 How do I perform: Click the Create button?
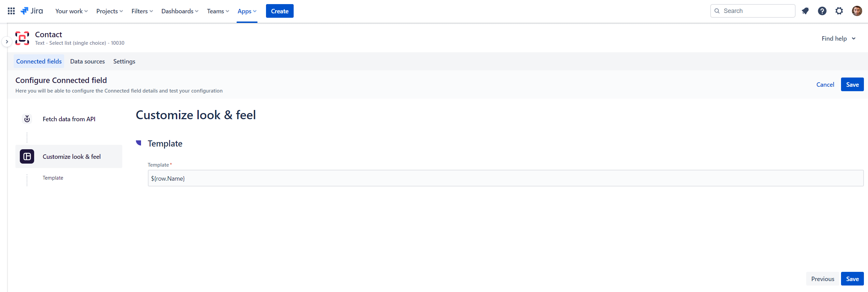(280, 11)
